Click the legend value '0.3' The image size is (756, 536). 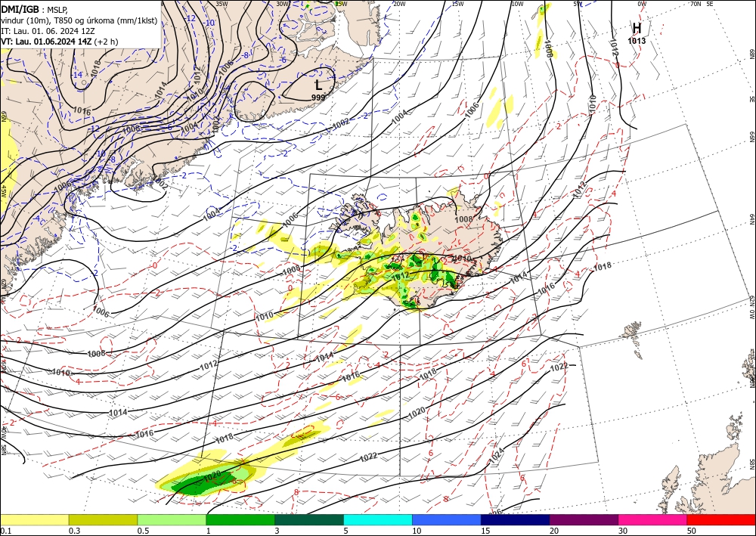point(74,531)
